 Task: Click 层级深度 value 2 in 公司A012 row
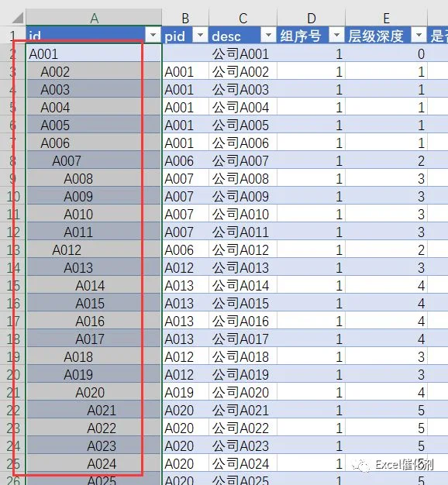[387, 250]
